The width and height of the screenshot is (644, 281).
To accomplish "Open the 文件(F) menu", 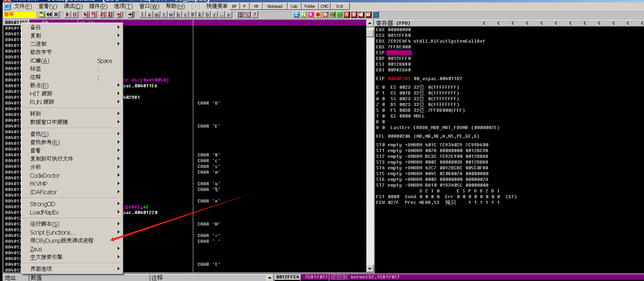I will 23,6.
